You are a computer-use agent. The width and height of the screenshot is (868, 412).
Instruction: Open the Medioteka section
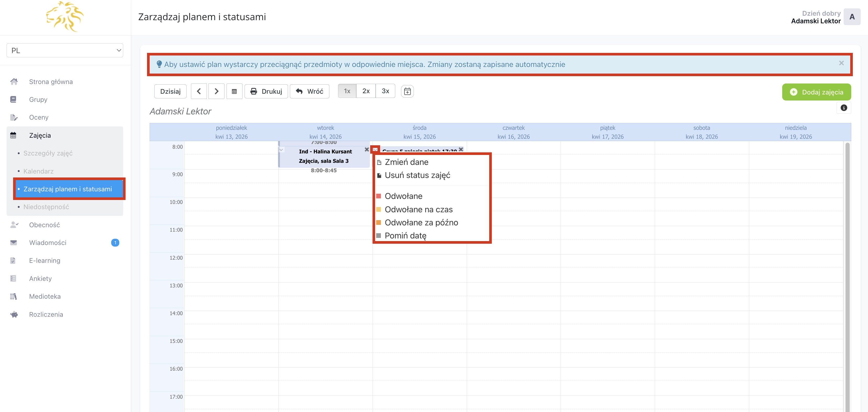point(45,296)
